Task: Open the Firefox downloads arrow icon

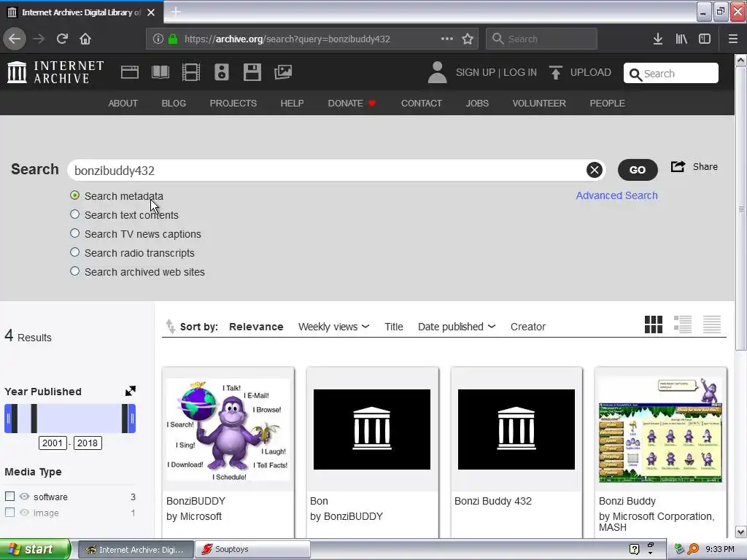Action: (x=658, y=39)
